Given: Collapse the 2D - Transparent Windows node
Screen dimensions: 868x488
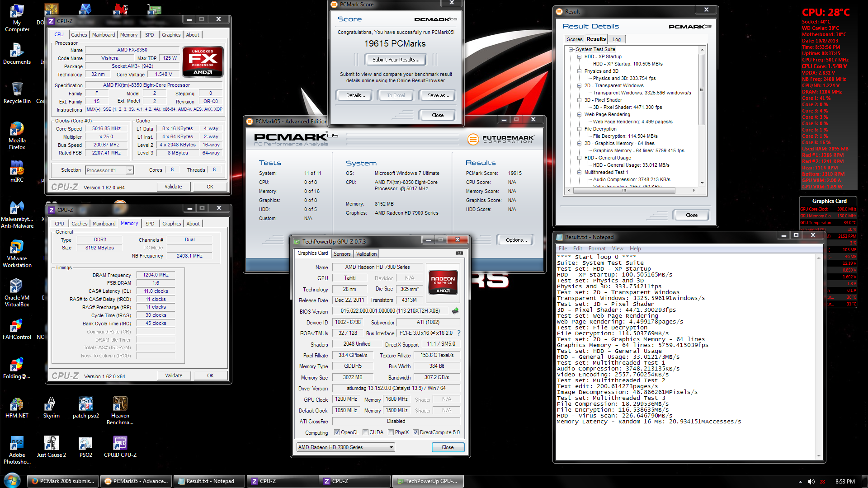Looking at the screenshot, I should pos(580,85).
